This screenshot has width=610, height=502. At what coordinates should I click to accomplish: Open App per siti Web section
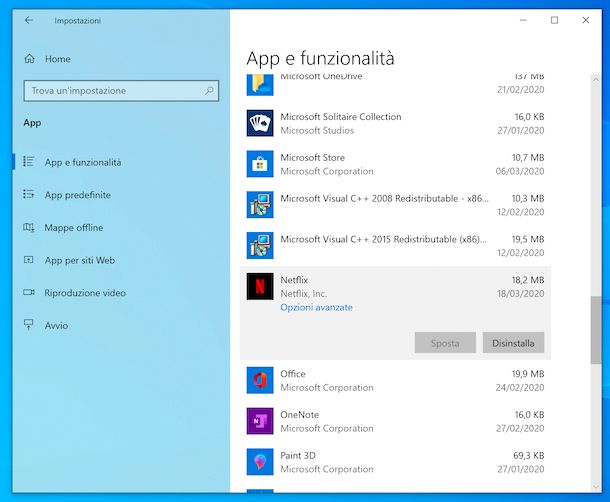(x=79, y=260)
